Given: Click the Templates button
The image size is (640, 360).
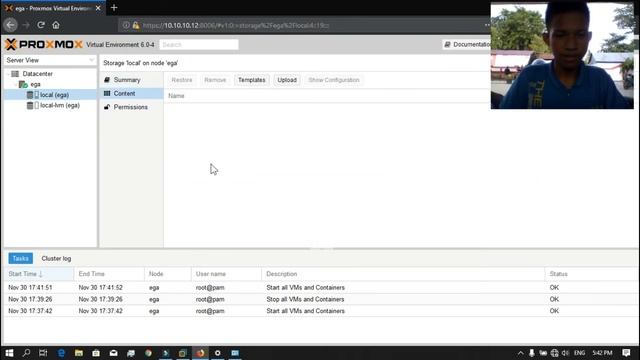Looking at the screenshot, I should click(252, 80).
